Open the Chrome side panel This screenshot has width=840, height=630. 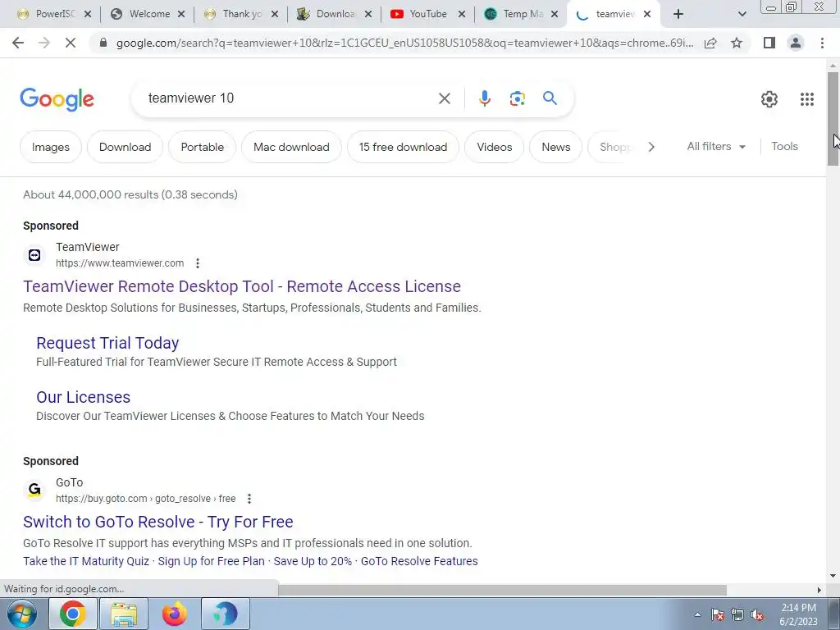coord(769,43)
